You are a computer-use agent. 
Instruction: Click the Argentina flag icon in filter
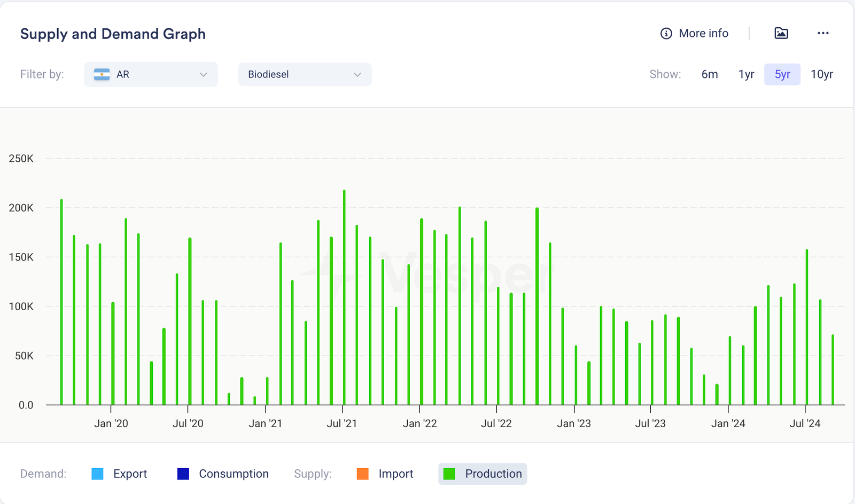pyautogui.click(x=102, y=75)
